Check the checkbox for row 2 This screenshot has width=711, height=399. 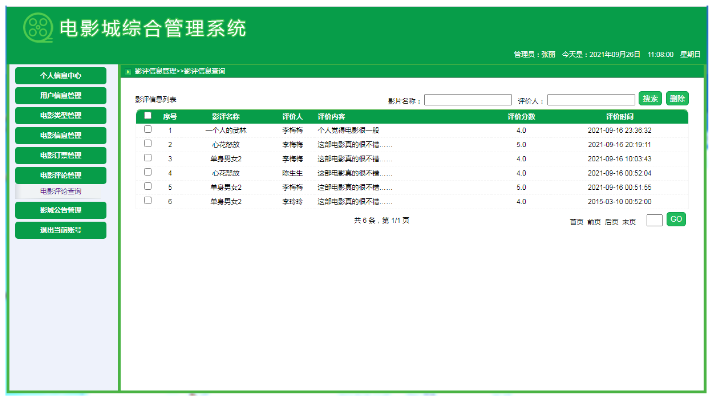(x=148, y=143)
